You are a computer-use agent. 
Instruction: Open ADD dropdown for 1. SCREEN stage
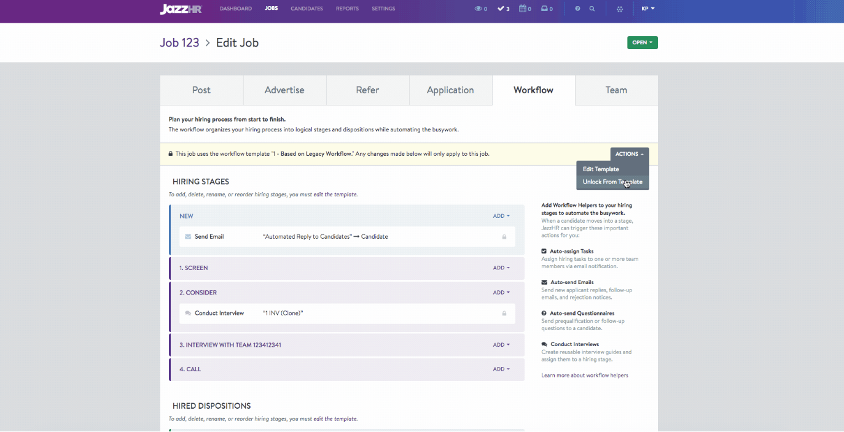pyautogui.click(x=501, y=268)
